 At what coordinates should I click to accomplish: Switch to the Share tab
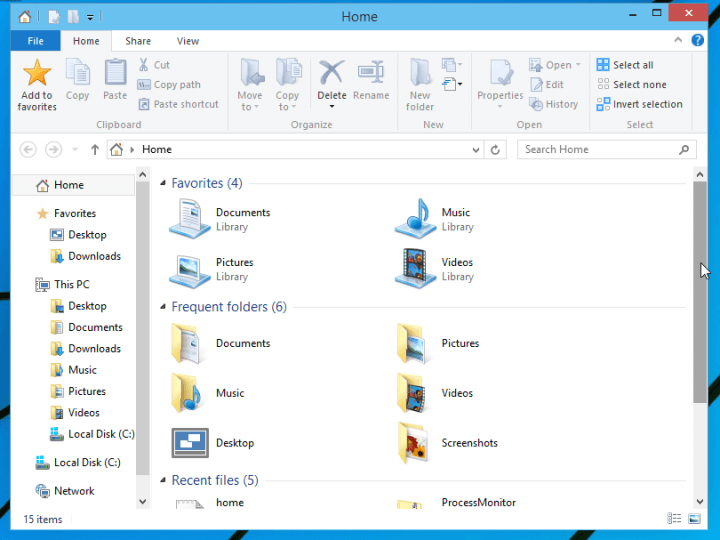coord(138,41)
